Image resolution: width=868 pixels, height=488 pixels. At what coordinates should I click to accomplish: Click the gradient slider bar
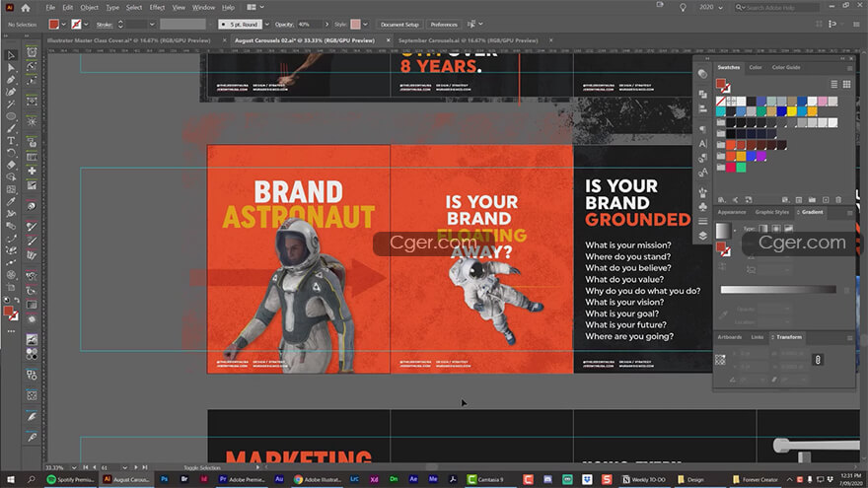pos(778,290)
